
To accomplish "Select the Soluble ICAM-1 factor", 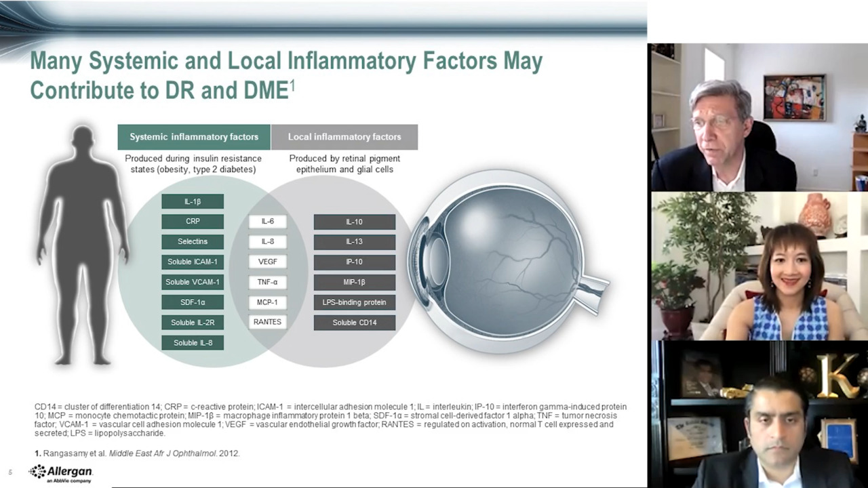I will pyautogui.click(x=193, y=262).
